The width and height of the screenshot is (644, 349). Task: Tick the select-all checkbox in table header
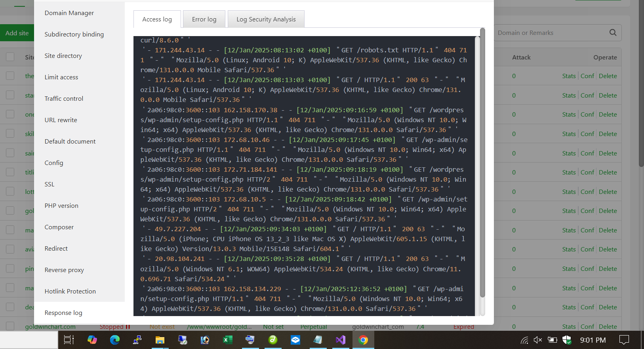[x=10, y=57]
